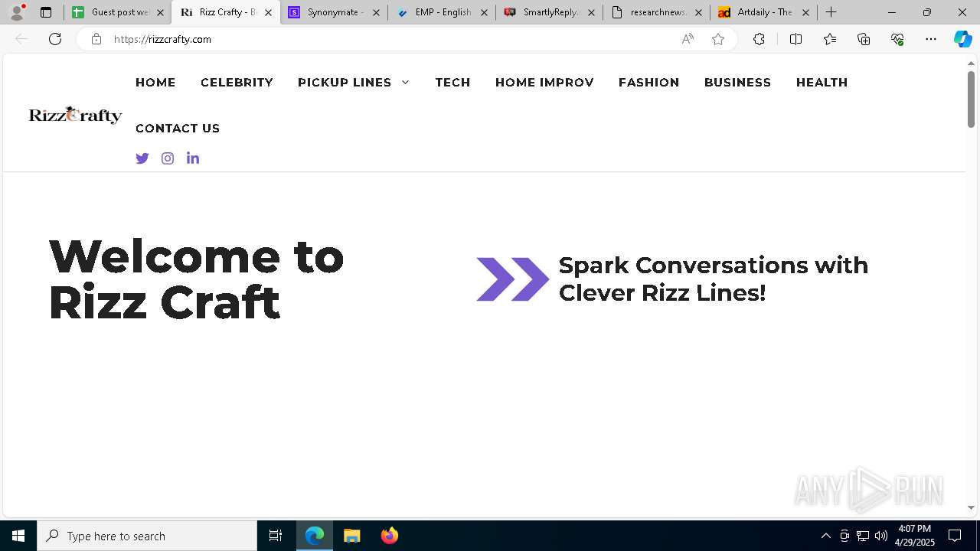This screenshot has width=980, height=551.
Task: Switch to Guest post websites tab
Action: pos(118,12)
